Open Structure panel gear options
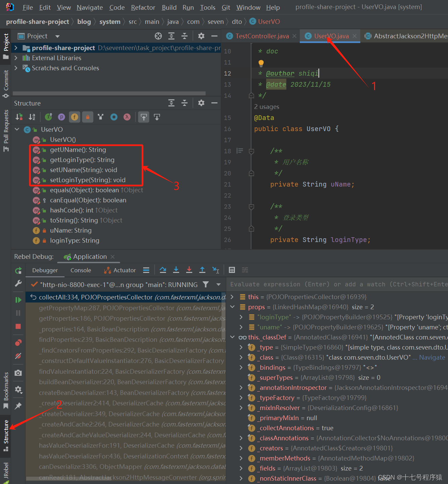 tap(201, 103)
